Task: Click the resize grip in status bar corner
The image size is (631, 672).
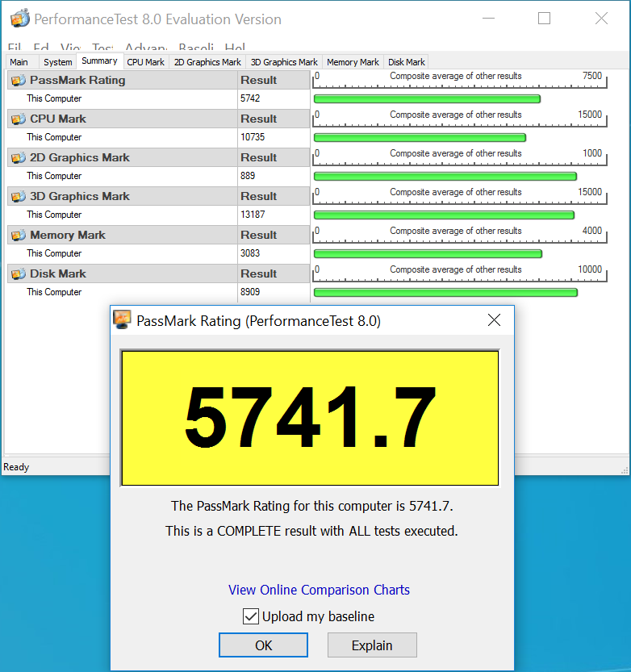Action: coord(625,470)
